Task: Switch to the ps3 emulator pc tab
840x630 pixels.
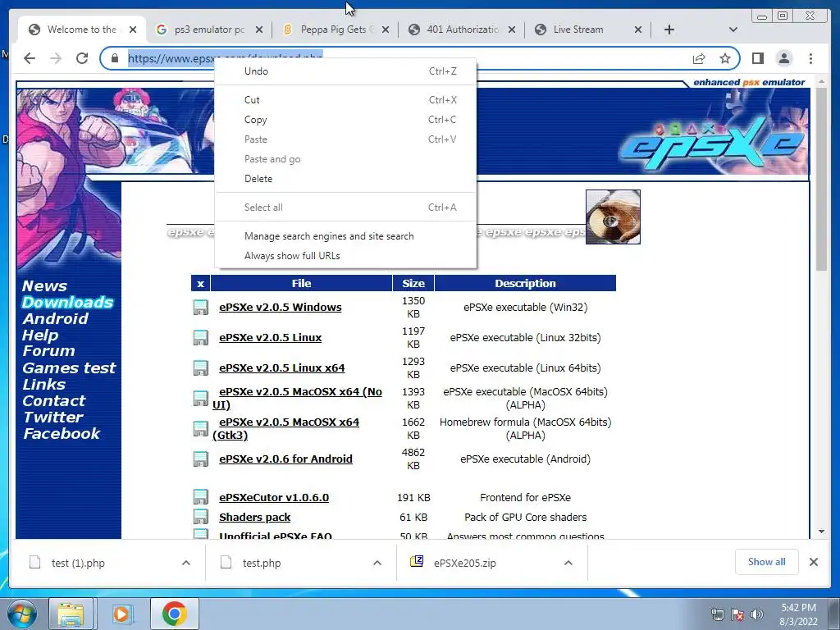Action: 209,30
